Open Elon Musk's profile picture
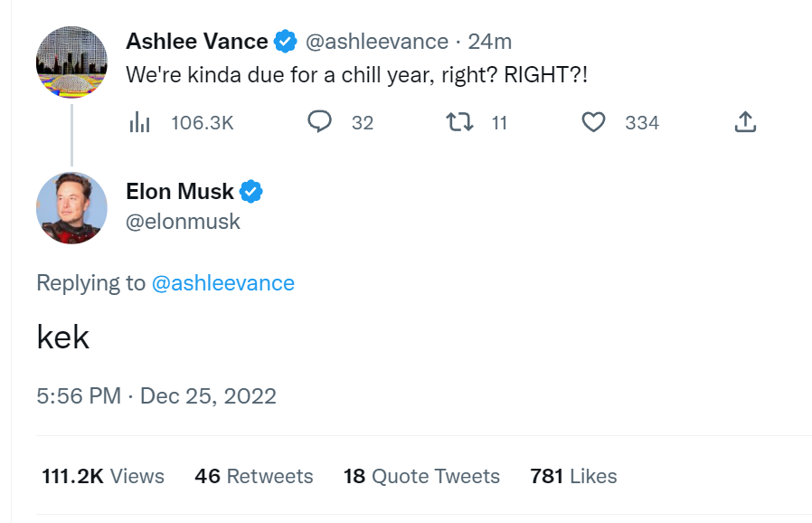Screen dimensions: 812x523 click(72, 208)
